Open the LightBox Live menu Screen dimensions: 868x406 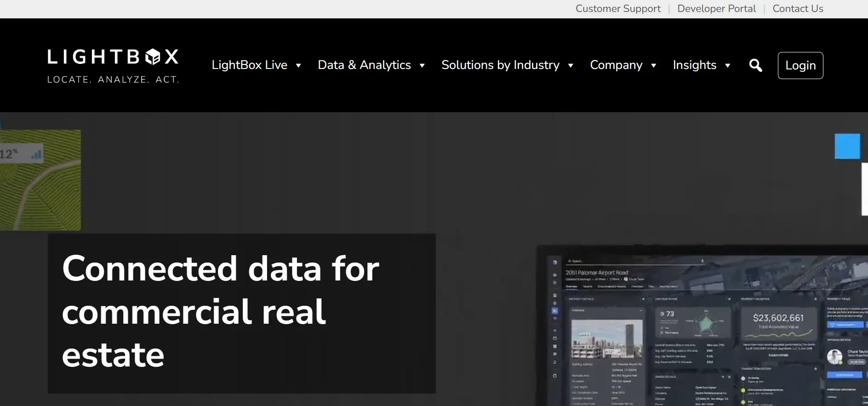pyautogui.click(x=249, y=65)
